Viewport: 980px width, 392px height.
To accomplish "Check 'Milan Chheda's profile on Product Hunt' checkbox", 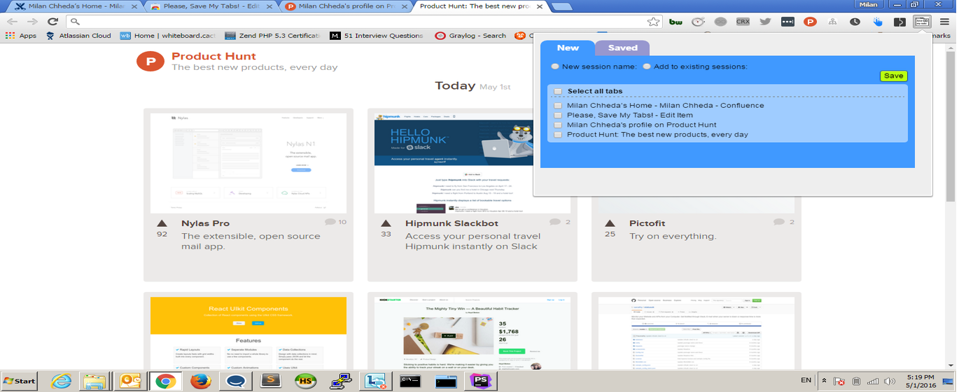I will point(558,125).
